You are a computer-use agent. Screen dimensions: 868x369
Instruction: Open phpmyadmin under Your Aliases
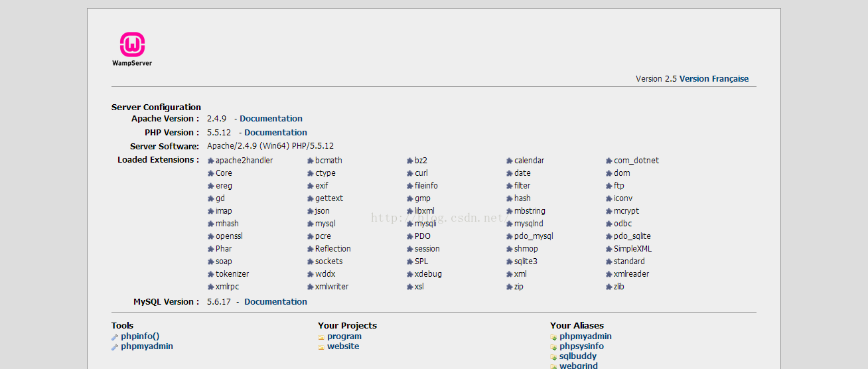(585, 336)
